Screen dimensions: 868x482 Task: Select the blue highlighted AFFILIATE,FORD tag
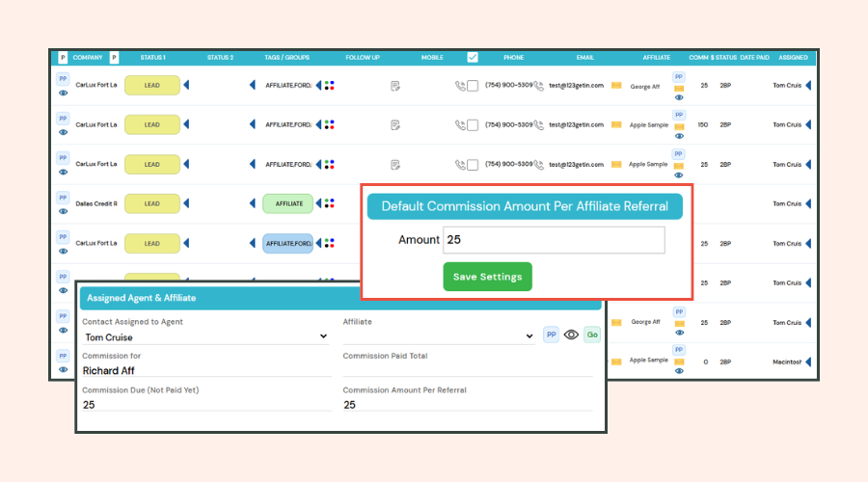click(287, 244)
